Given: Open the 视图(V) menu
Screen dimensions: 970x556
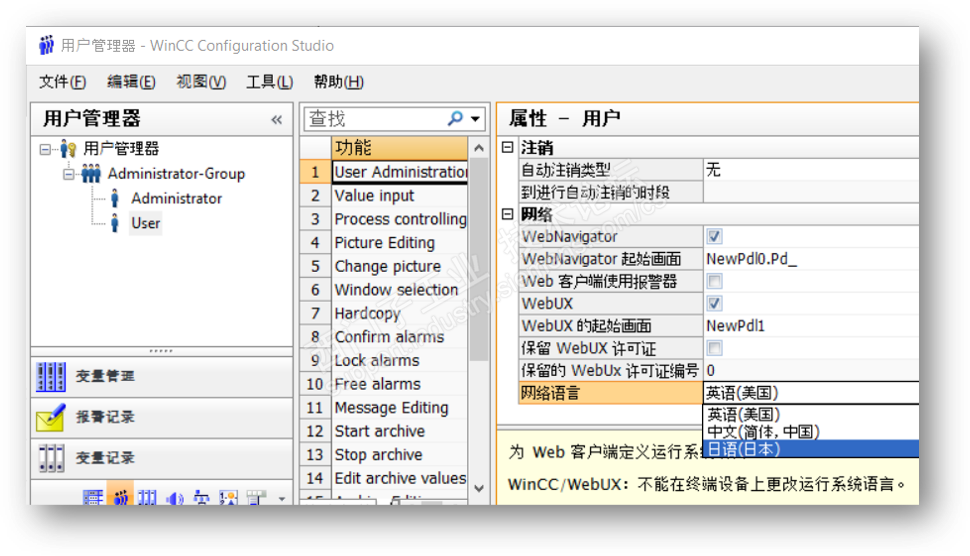Looking at the screenshot, I should click(201, 82).
